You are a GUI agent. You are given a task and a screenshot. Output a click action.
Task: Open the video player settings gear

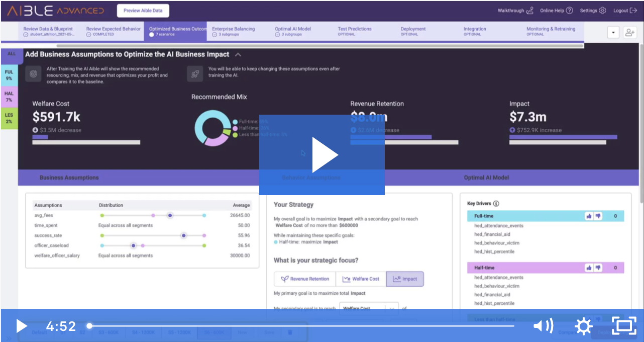click(583, 326)
